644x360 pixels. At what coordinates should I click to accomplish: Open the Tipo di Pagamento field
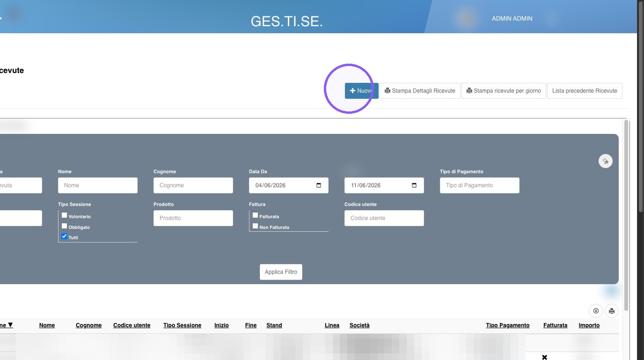point(480,185)
